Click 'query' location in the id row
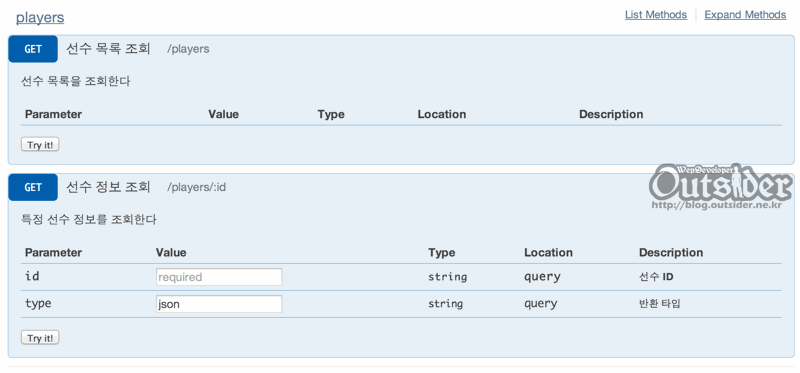The height and width of the screenshot is (373, 800). [x=542, y=277]
